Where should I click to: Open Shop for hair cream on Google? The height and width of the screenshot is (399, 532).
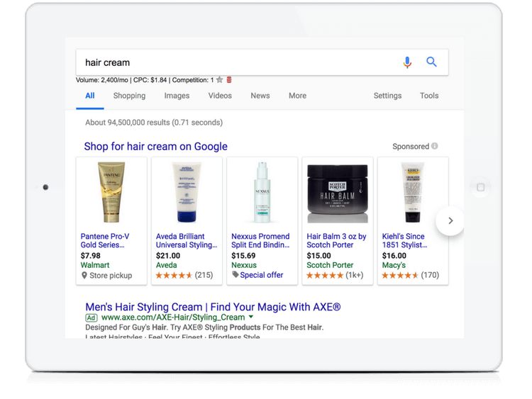(155, 147)
